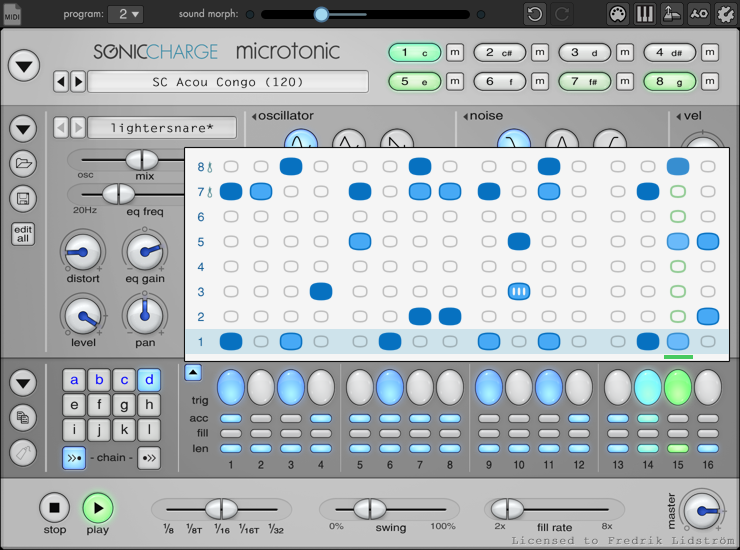Viewport: 740px width, 550px height.
Task: Open the vel section menu
Action: 689,116
